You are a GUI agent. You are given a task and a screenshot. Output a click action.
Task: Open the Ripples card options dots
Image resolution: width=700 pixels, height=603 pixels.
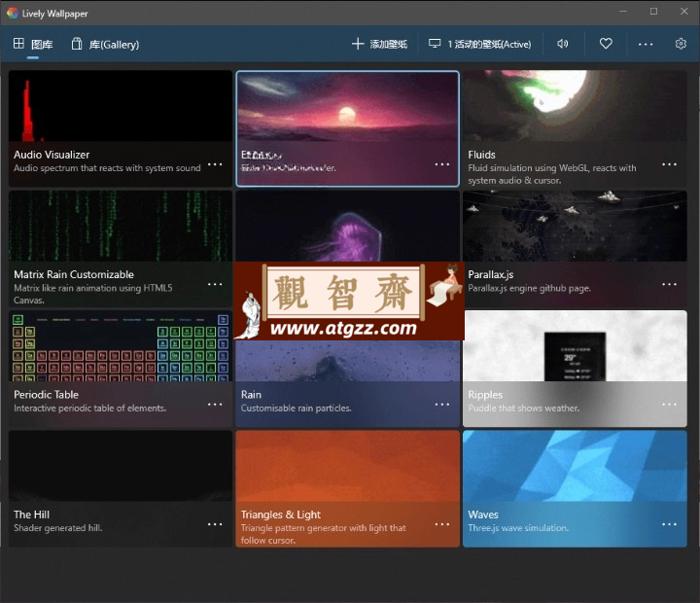pos(669,405)
